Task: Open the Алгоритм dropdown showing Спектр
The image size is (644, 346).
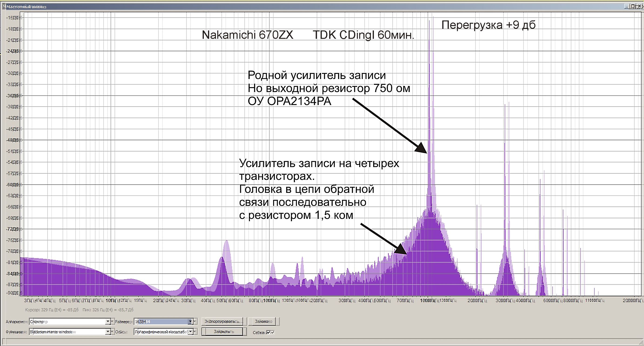Action: [108, 322]
